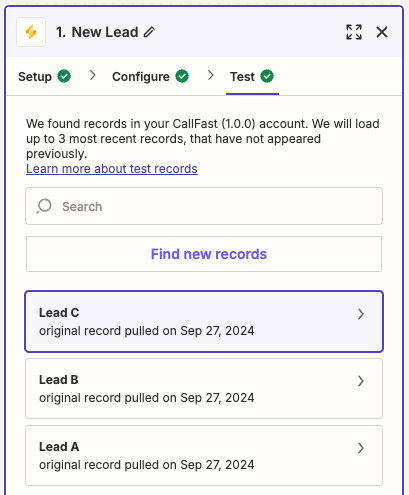Switch to the Configure tab

(x=150, y=77)
